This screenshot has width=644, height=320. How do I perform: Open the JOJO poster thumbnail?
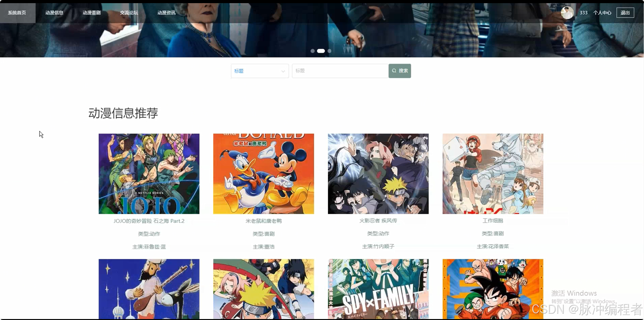pos(149,174)
